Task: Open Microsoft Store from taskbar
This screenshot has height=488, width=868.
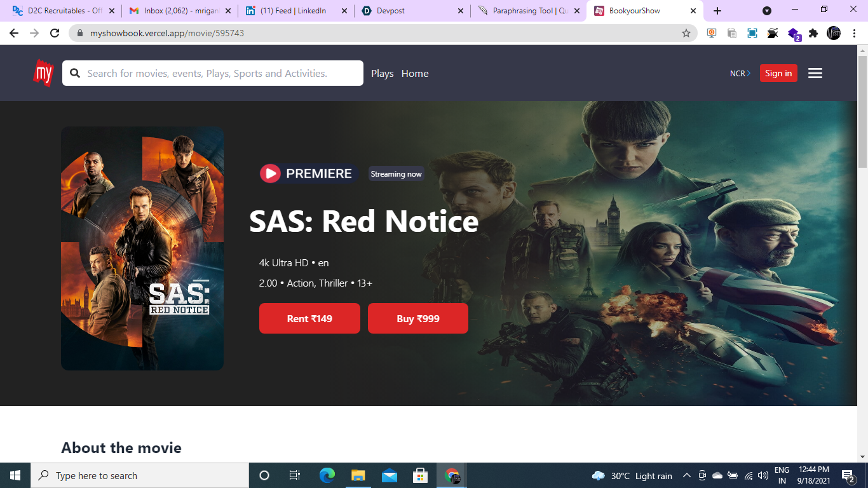Action: pos(420,475)
